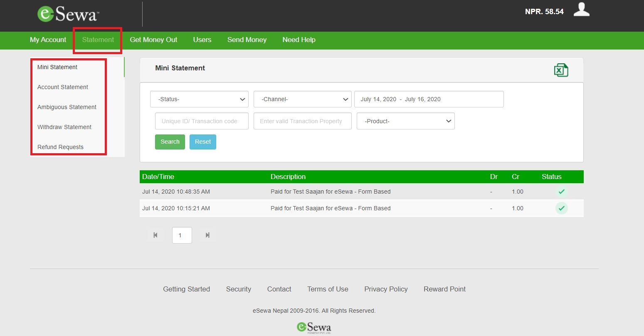Select Refund Requests in the sidebar
Viewport: 644px width, 336px height.
60,147
